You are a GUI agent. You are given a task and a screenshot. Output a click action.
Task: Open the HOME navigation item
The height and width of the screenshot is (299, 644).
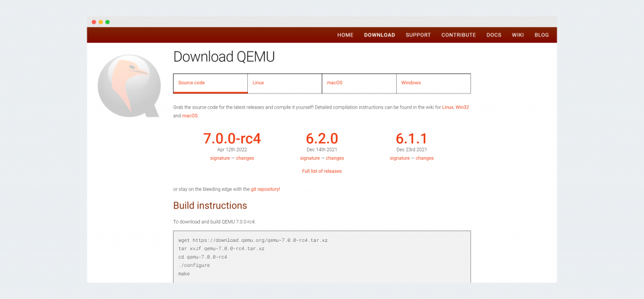(345, 35)
